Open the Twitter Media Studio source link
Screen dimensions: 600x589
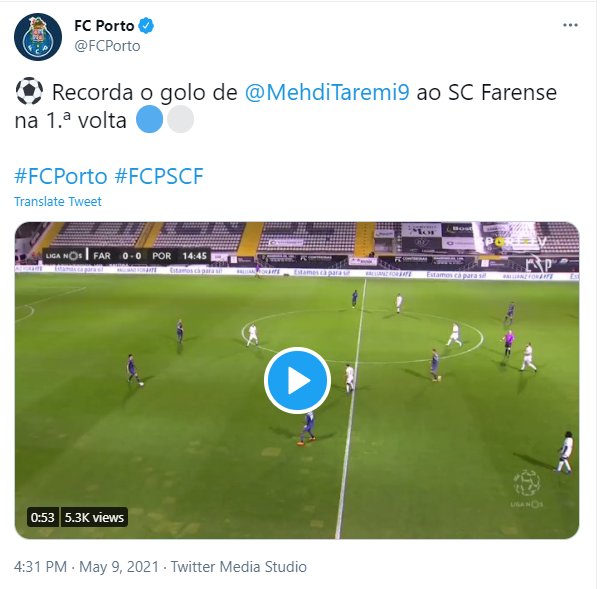point(238,567)
